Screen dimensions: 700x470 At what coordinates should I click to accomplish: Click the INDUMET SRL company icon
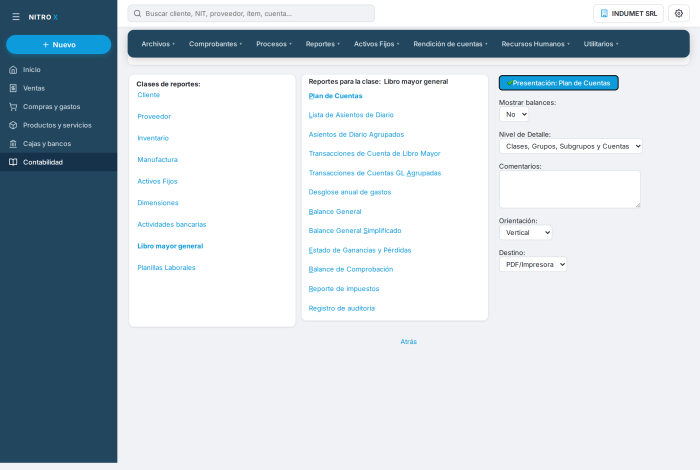604,13
